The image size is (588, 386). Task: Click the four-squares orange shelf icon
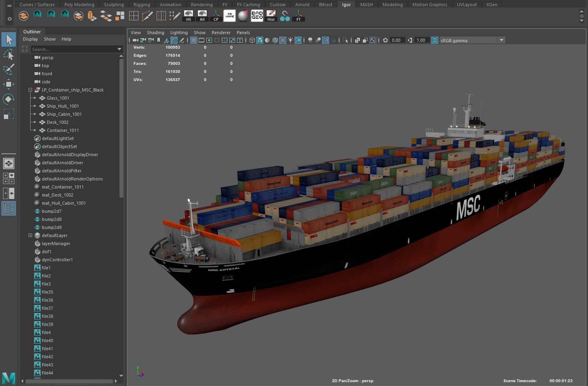[x=120, y=16]
